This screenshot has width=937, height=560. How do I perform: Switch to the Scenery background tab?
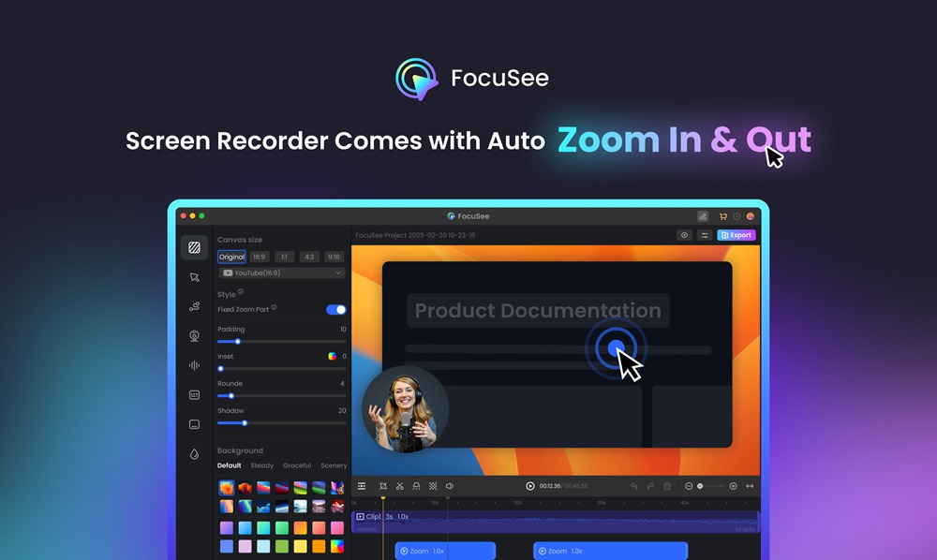[x=334, y=465]
